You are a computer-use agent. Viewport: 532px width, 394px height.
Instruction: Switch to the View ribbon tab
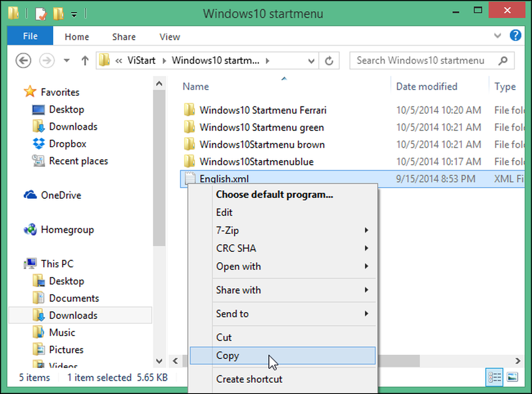pyautogui.click(x=170, y=37)
